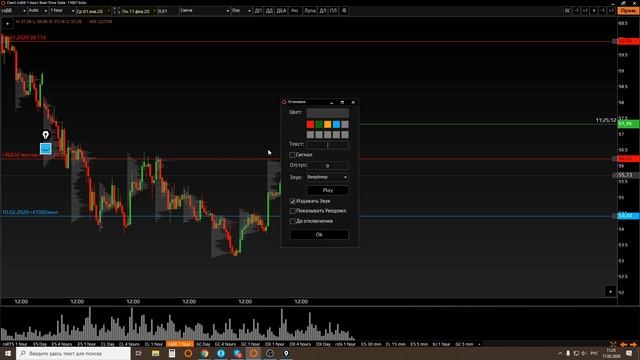Open Task View on the taskbar
The width and height of the screenshot is (640, 360).
coord(138,353)
